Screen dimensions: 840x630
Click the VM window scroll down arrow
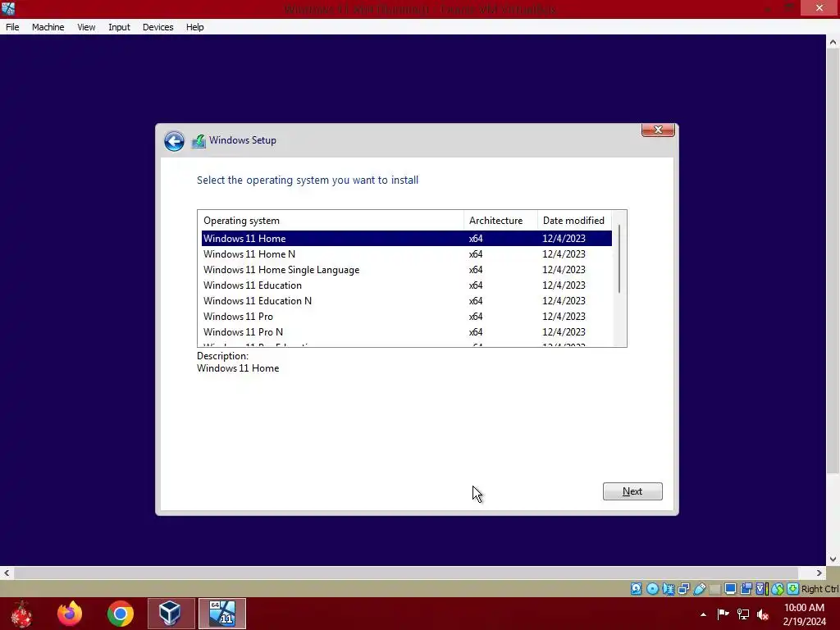coord(833,559)
